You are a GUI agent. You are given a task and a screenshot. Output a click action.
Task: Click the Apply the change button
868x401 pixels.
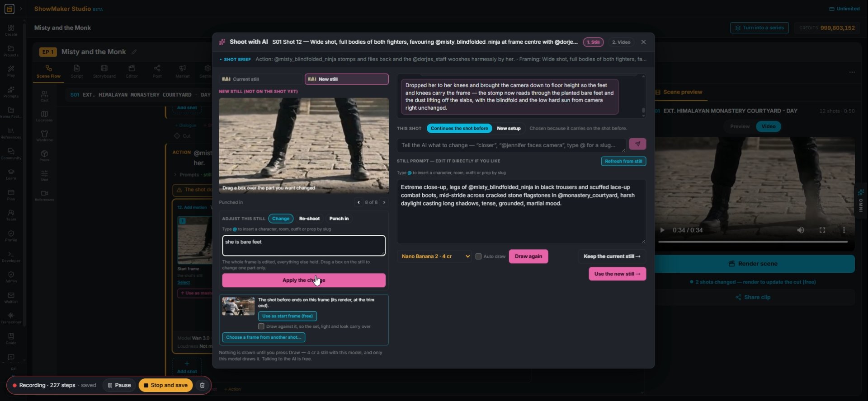point(304,280)
